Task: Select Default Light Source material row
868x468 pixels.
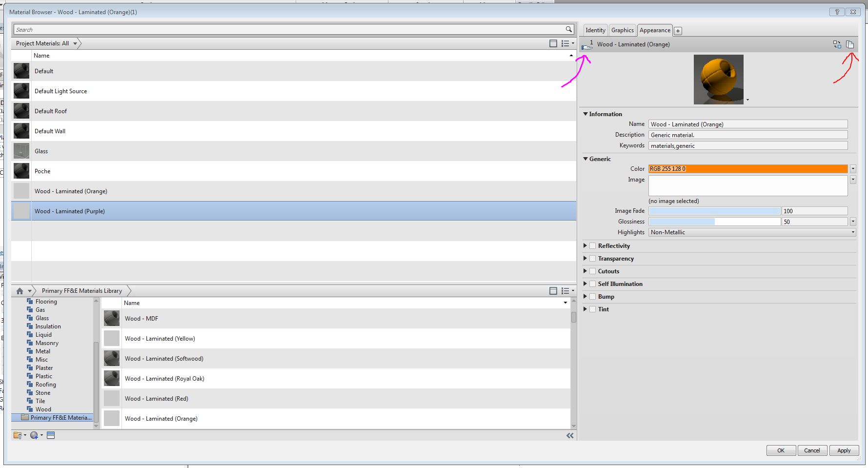Action: (x=294, y=91)
